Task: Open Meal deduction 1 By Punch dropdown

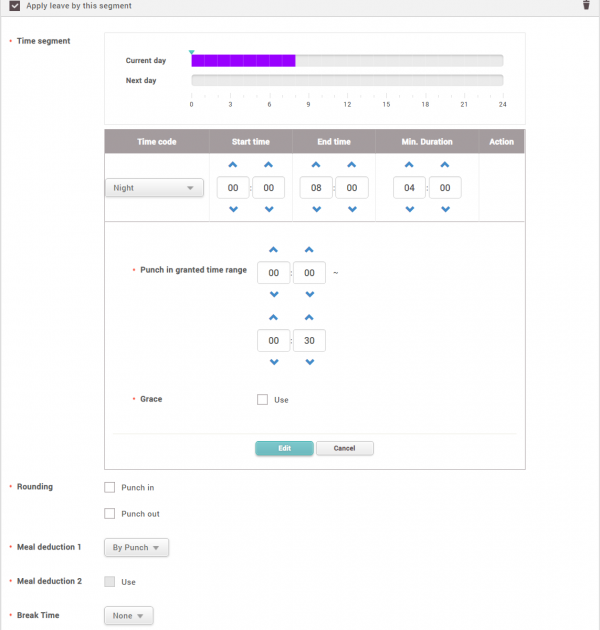Action: click(136, 548)
